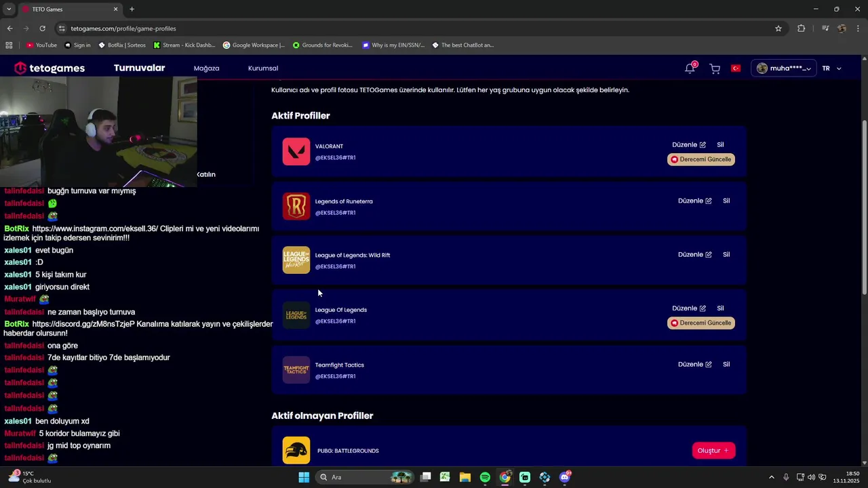Screen dimensions: 868x488
Task: Reload the page
Action: [42, 28]
